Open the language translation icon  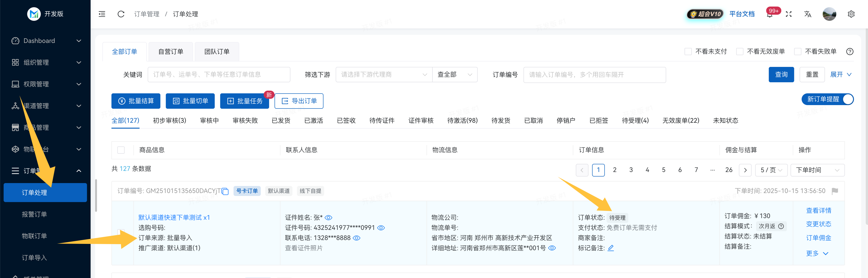pyautogui.click(x=807, y=14)
